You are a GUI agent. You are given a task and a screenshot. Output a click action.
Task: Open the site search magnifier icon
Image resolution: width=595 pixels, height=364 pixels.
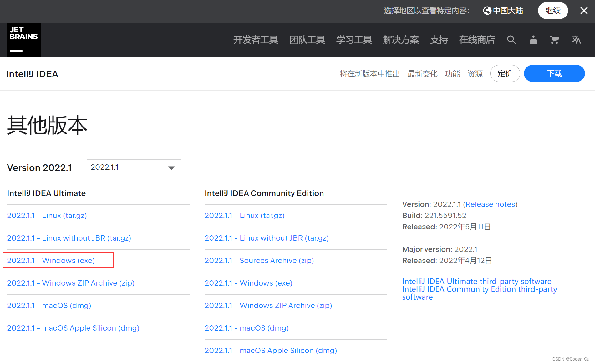tap(511, 40)
